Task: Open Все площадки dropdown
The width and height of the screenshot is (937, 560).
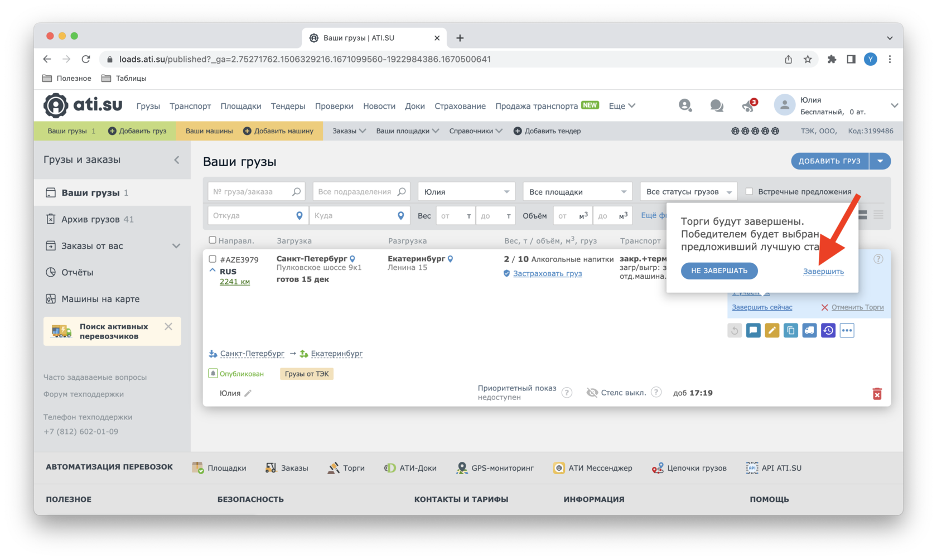Action: [577, 192]
